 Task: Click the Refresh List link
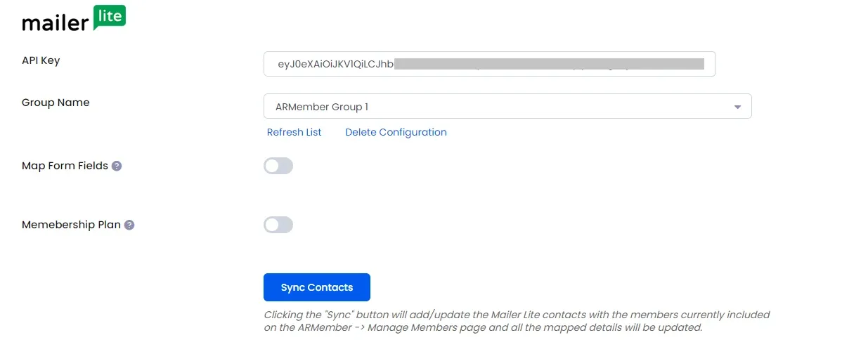(x=294, y=132)
